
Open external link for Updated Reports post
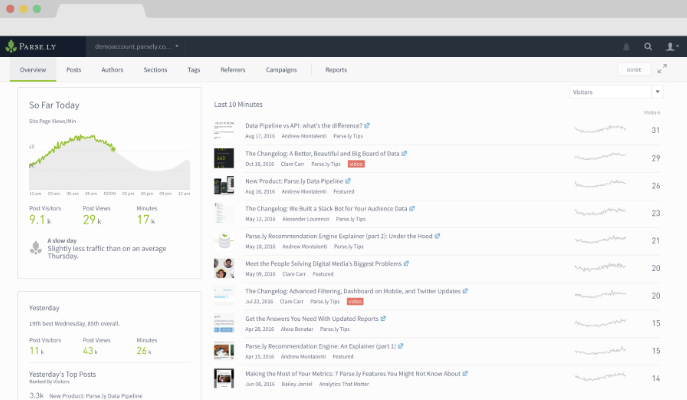(383, 319)
